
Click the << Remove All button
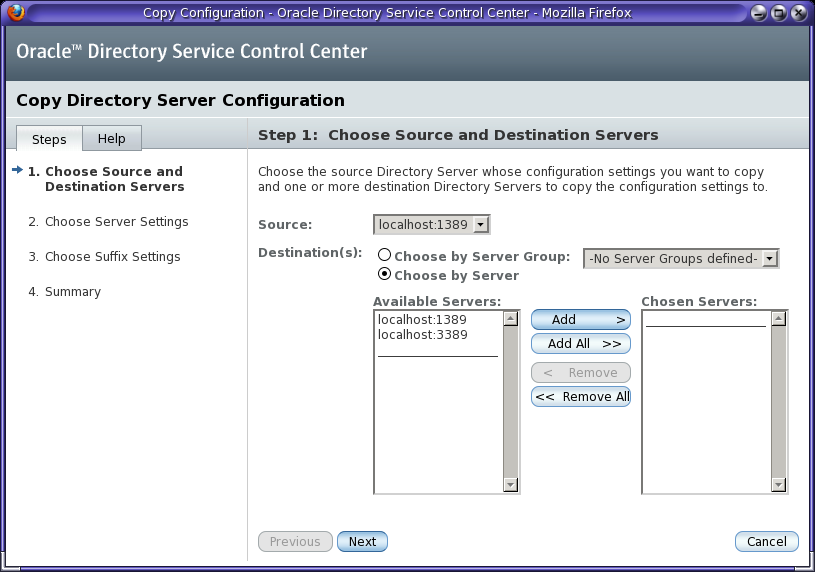[581, 397]
